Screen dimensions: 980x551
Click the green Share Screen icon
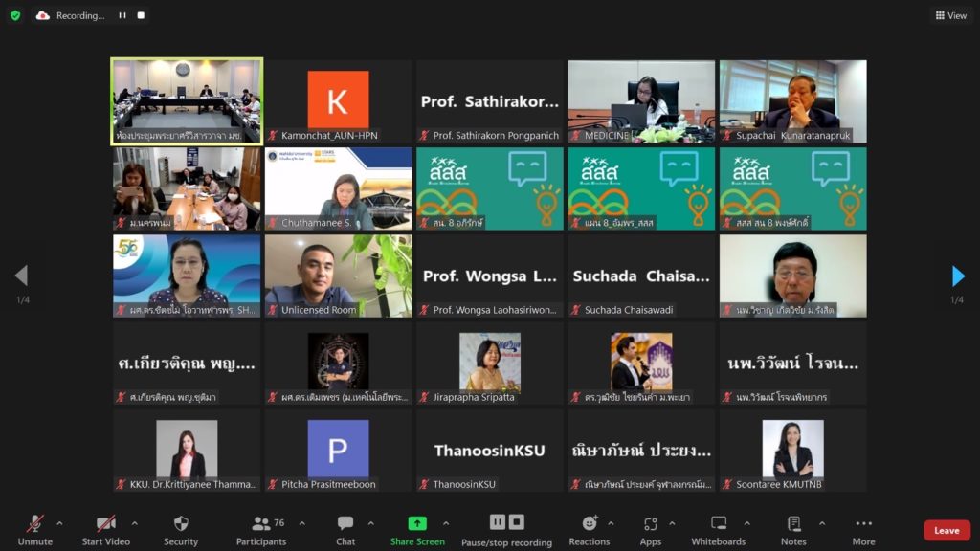[x=417, y=524]
